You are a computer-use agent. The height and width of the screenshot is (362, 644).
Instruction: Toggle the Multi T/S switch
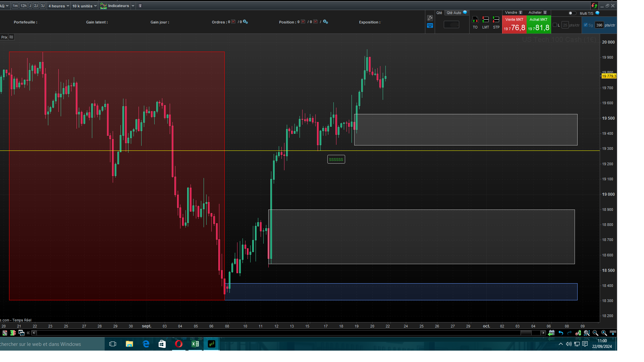[572, 13]
